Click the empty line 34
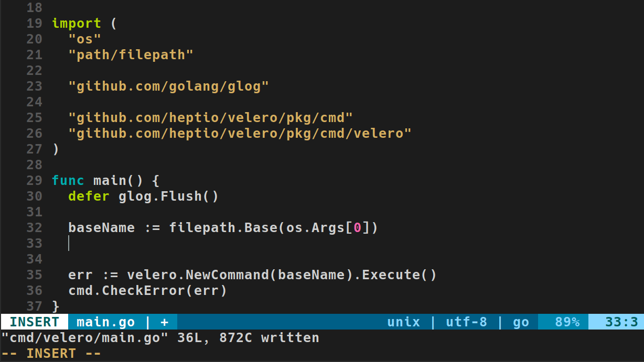The width and height of the screenshot is (644, 362). click(210, 259)
